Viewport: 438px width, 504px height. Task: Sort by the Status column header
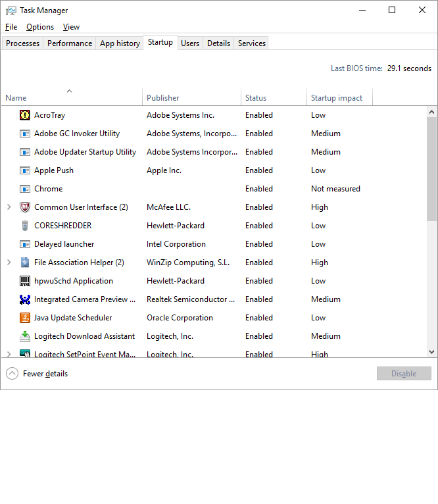pos(274,97)
